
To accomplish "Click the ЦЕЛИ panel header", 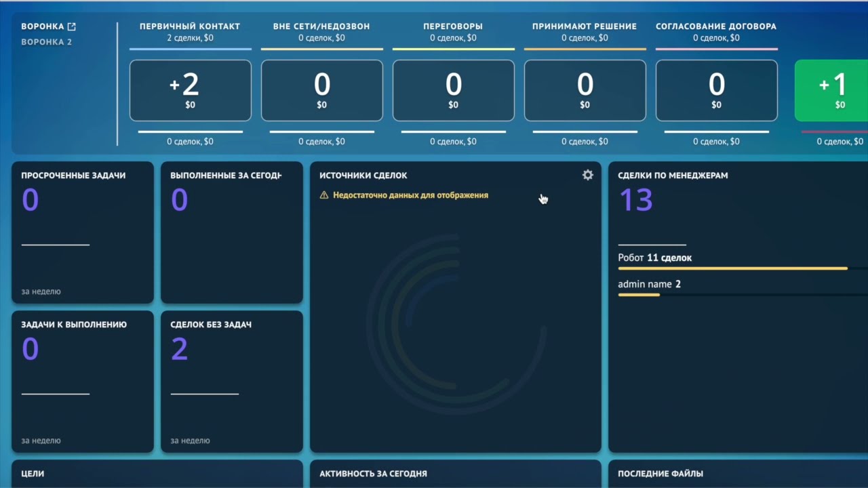I will click(x=33, y=473).
